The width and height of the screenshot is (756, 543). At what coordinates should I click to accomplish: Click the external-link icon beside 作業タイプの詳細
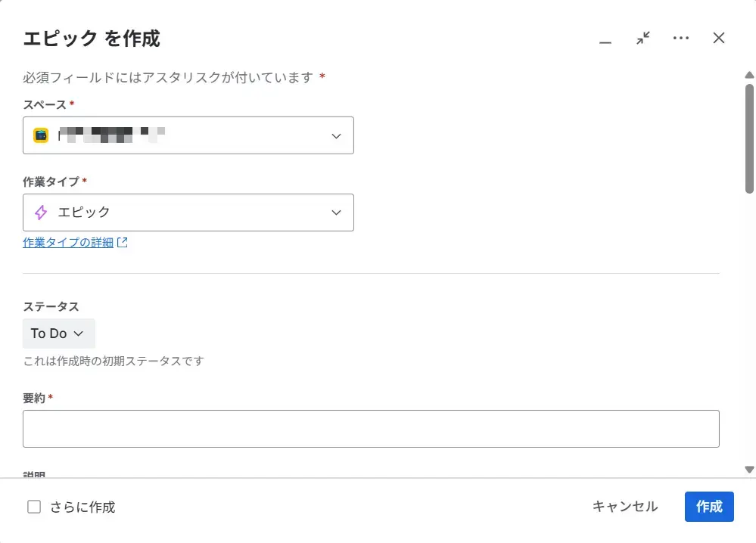[x=123, y=242]
